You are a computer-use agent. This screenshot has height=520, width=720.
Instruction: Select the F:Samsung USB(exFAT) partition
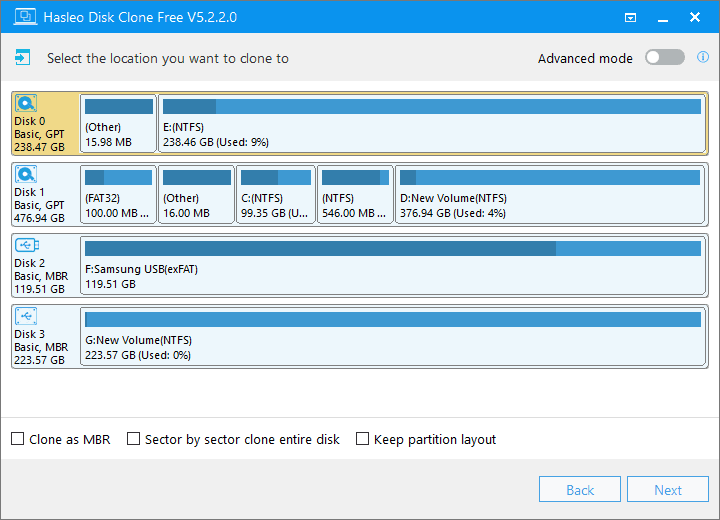coord(394,266)
